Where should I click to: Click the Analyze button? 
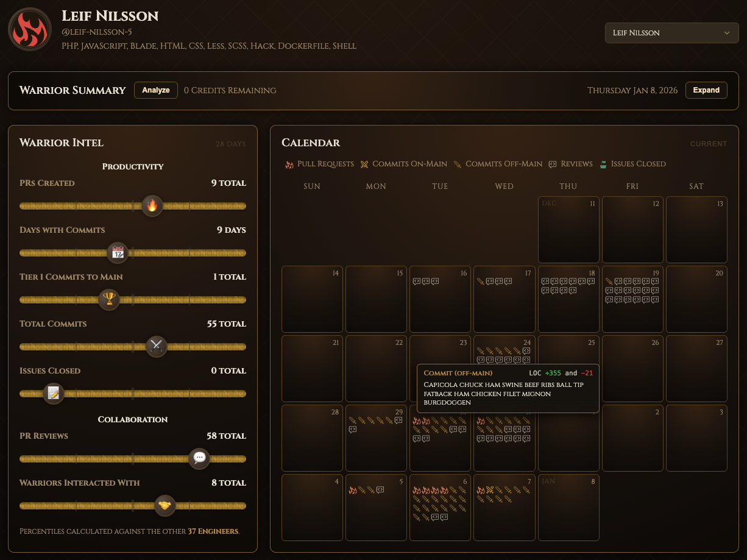pyautogui.click(x=155, y=90)
